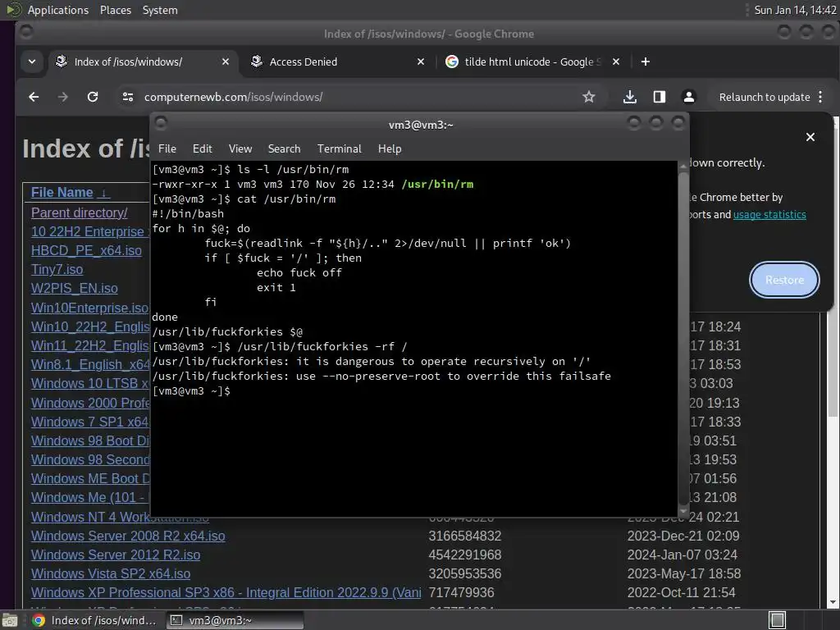The width and height of the screenshot is (840, 630).
Task: Open Windows XP Professional SP3 x86 link
Action: click(x=226, y=592)
